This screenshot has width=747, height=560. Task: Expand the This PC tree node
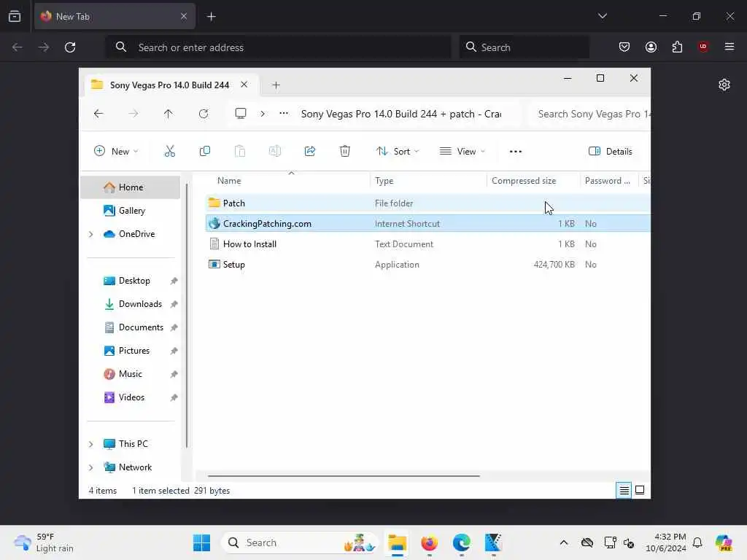91,444
